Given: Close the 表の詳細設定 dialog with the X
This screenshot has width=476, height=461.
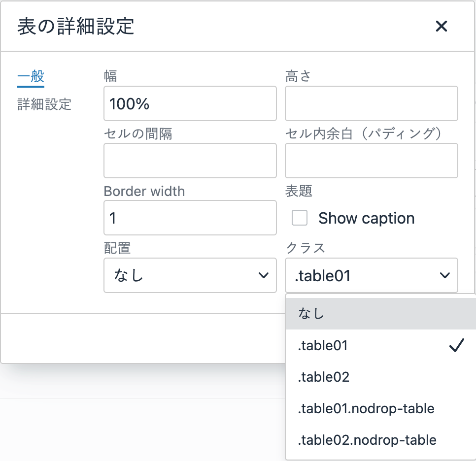Looking at the screenshot, I should (441, 27).
